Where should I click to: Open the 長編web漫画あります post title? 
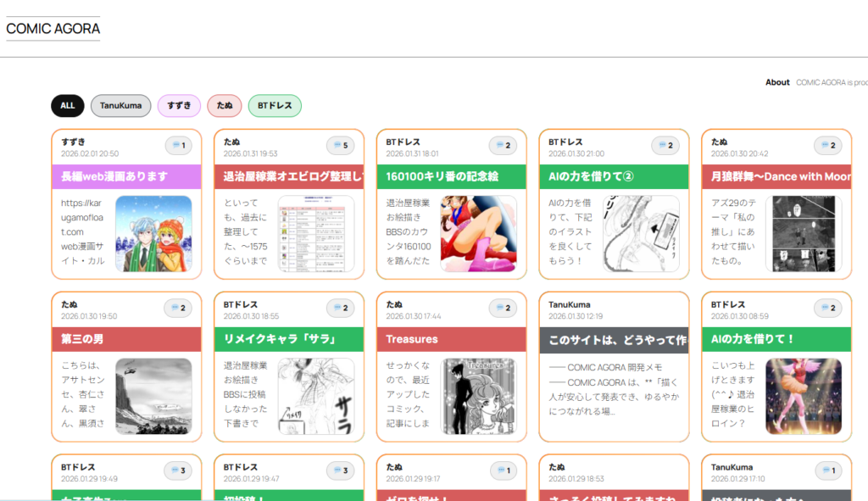point(114,176)
